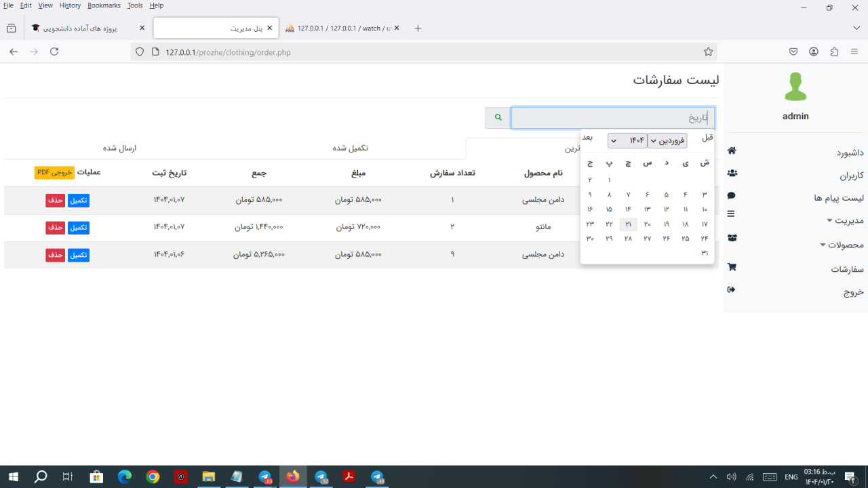Select day ۲۱ in the calendar
This screenshot has height=488, width=868.
629,224
